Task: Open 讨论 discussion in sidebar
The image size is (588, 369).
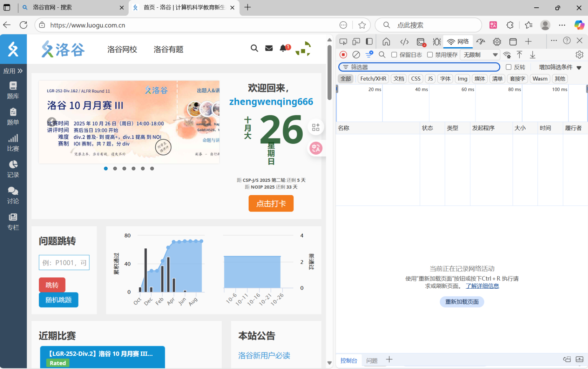Action: coord(13,195)
